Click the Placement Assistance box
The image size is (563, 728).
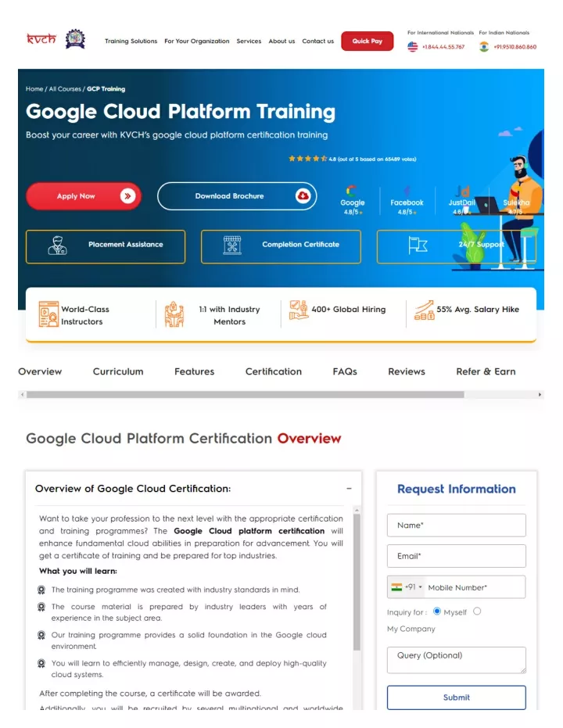click(106, 246)
